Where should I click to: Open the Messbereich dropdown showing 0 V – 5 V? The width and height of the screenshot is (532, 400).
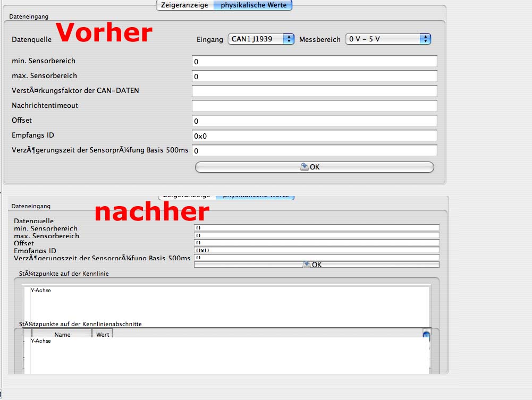(x=388, y=39)
